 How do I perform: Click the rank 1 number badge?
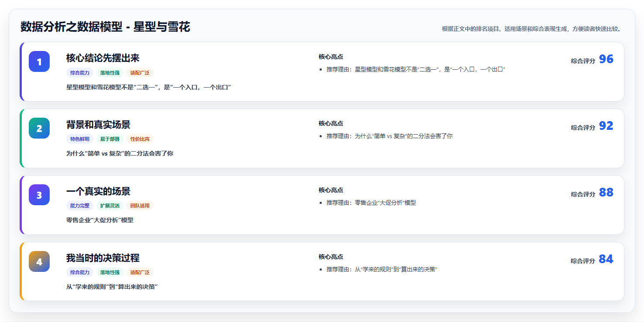(39, 61)
